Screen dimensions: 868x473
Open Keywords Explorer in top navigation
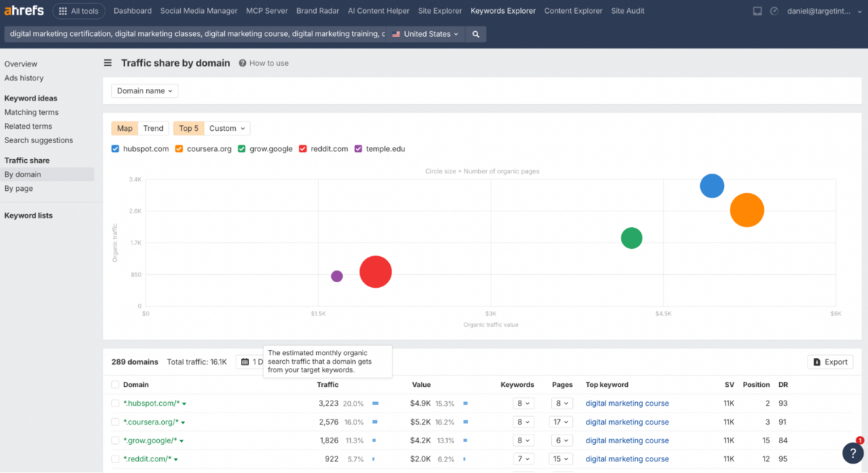point(503,11)
